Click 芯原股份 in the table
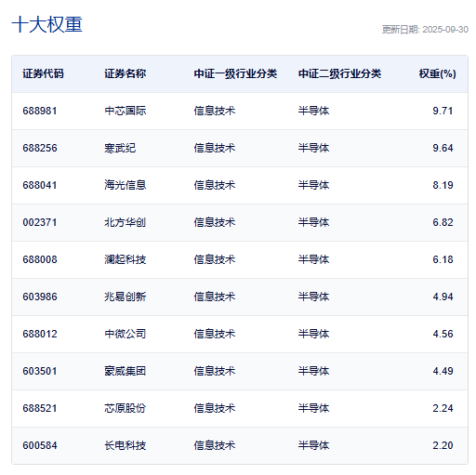The width and height of the screenshot is (476, 475). click(125, 408)
